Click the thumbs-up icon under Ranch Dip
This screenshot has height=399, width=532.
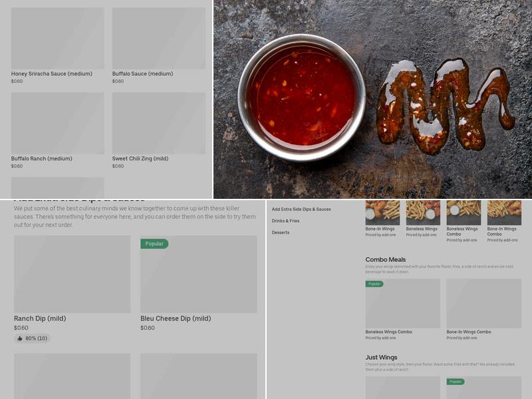pyautogui.click(x=20, y=338)
